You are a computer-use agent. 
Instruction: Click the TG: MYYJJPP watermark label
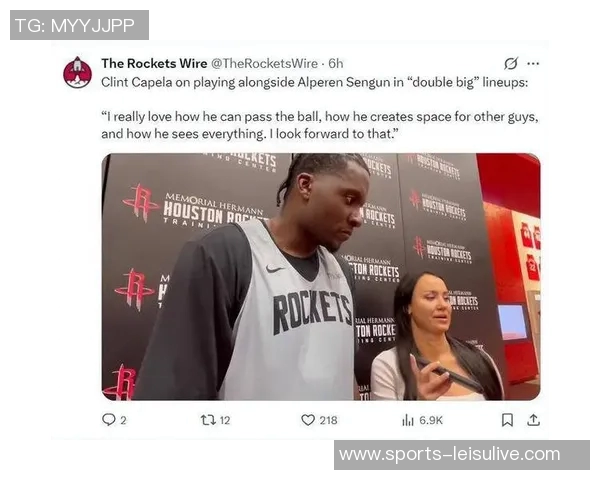click(79, 25)
